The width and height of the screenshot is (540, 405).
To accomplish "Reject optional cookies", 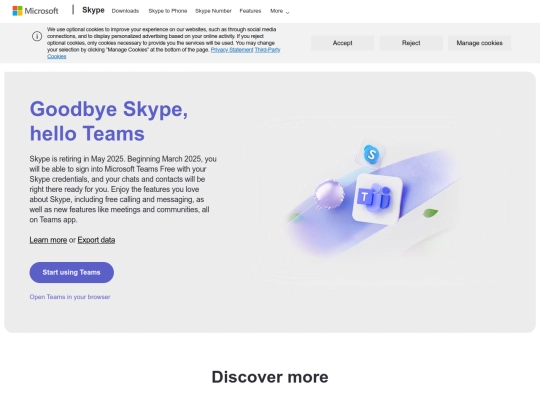I will point(411,43).
